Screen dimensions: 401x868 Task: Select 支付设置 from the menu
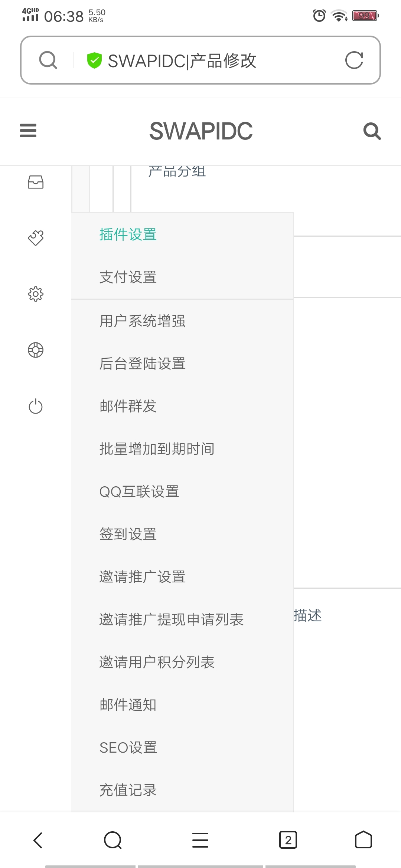128,277
